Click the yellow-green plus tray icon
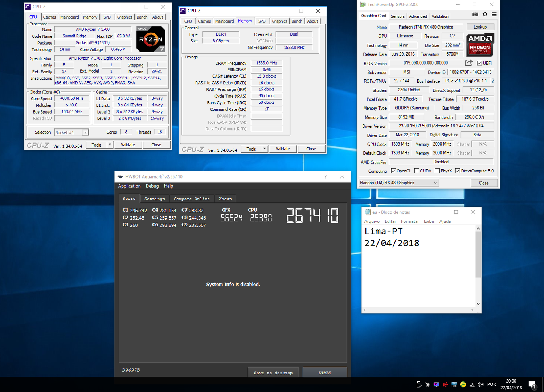The height and width of the screenshot is (392, 544). [x=463, y=384]
